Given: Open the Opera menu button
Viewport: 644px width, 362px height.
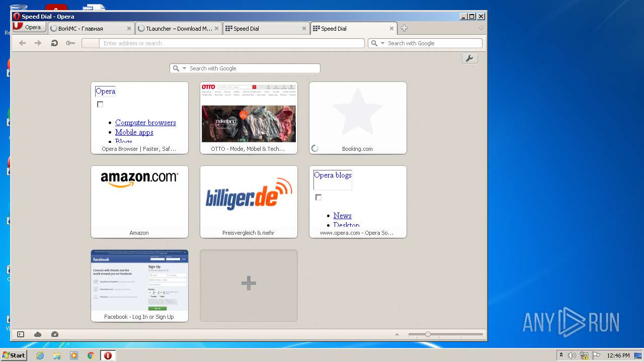Looking at the screenshot, I should 30,28.
